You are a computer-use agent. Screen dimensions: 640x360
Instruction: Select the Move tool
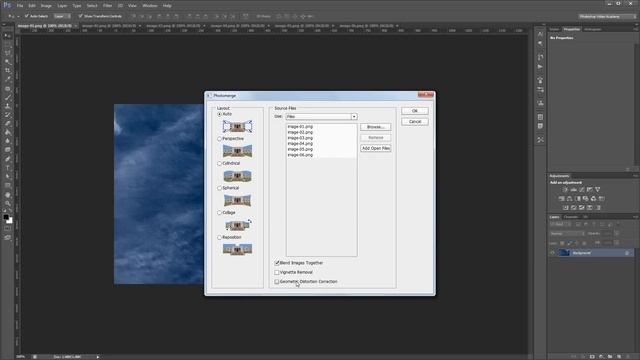(x=7, y=36)
